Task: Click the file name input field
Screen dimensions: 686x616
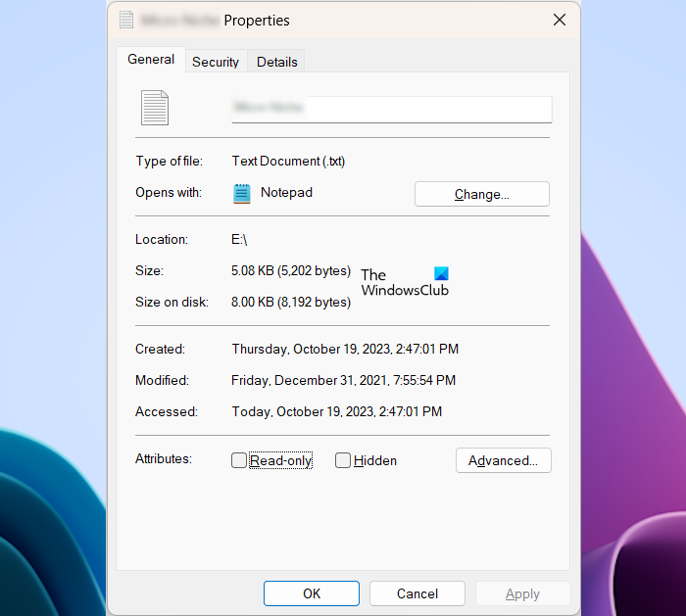Action: pos(392,110)
